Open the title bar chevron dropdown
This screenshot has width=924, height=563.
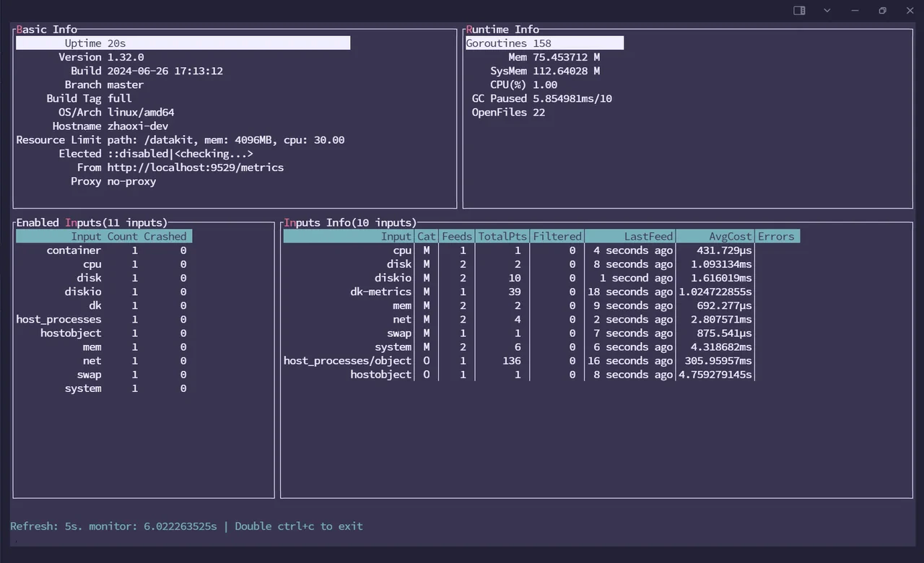coord(827,11)
